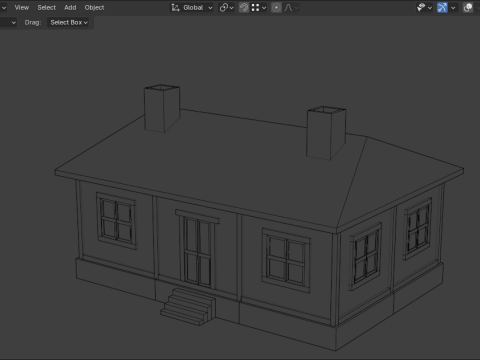Viewport: 480px width, 360px height.
Task: Select the front door of the house model
Action: click(198, 252)
